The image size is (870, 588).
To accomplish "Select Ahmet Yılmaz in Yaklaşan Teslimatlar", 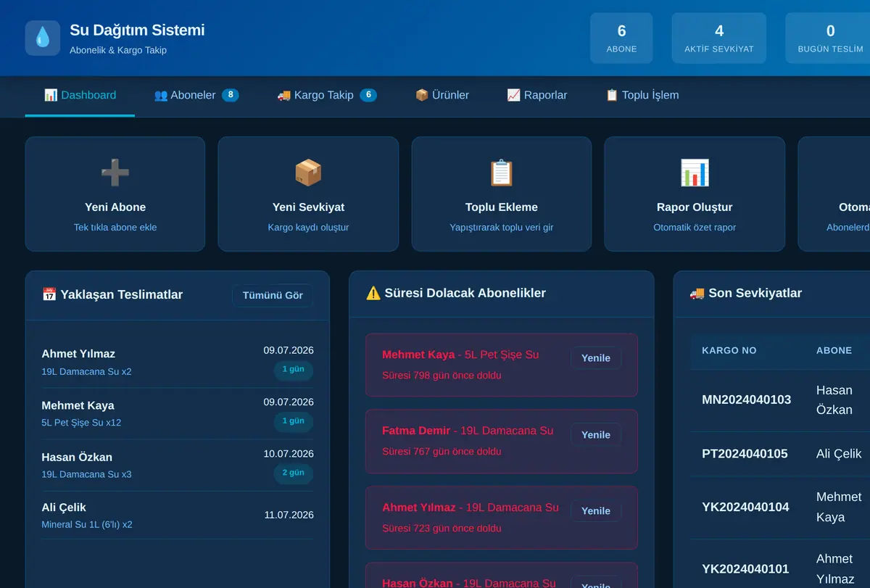I will 178,361.
